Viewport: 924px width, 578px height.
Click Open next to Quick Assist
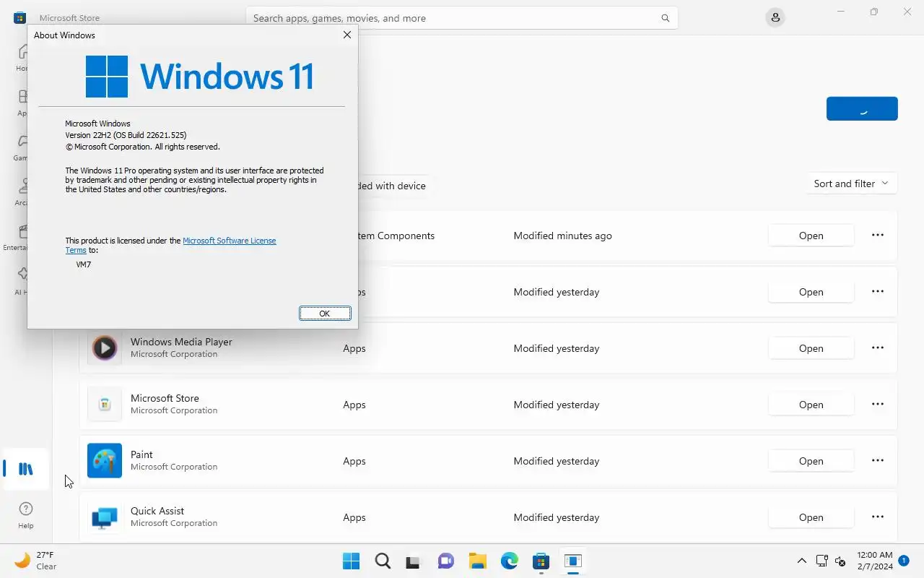pyautogui.click(x=811, y=517)
